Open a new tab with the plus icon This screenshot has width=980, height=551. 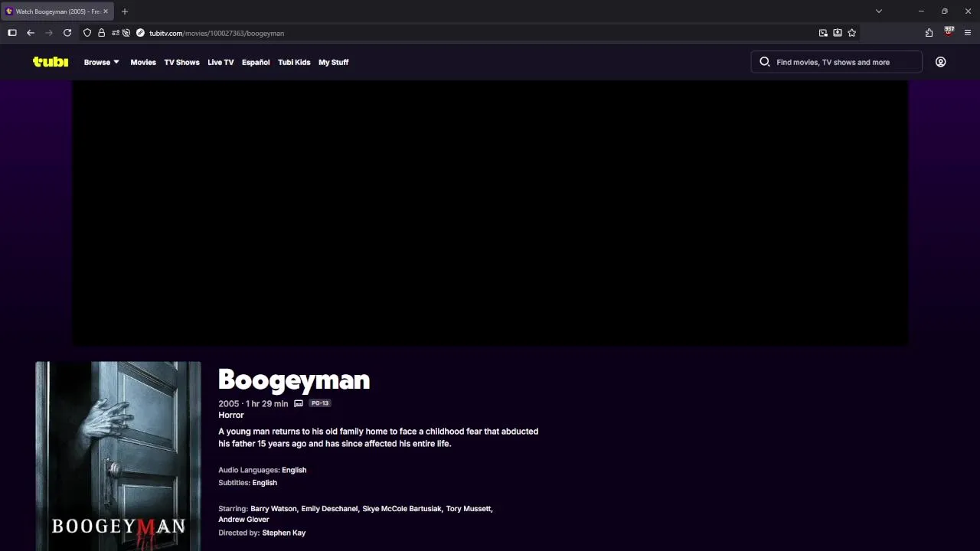pos(125,11)
